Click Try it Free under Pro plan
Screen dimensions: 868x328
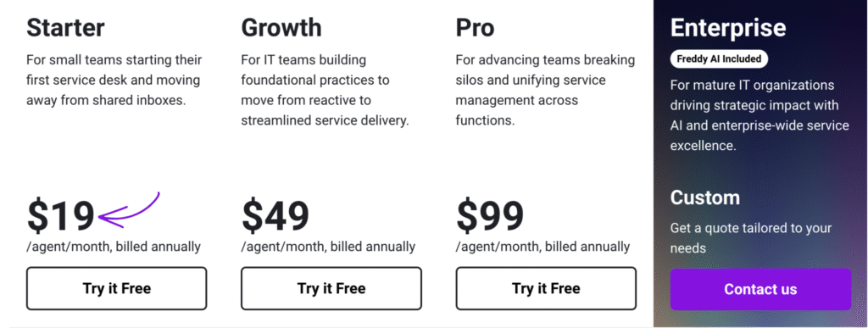546,289
